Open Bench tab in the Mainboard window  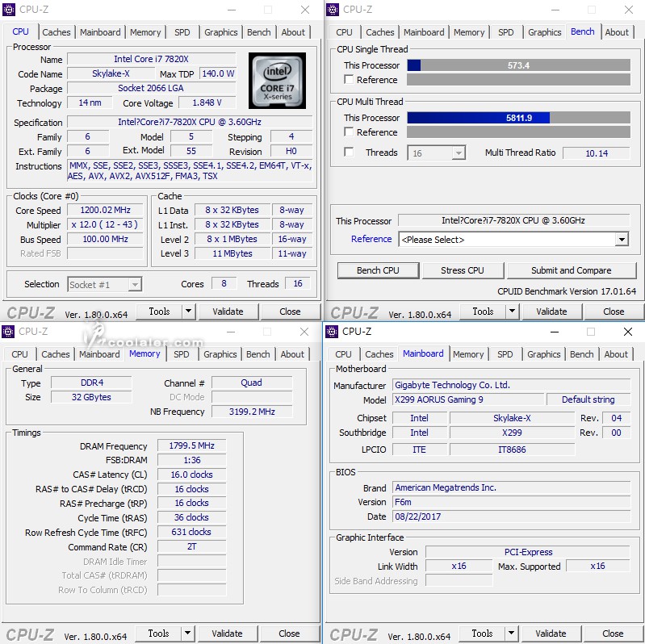(582, 354)
